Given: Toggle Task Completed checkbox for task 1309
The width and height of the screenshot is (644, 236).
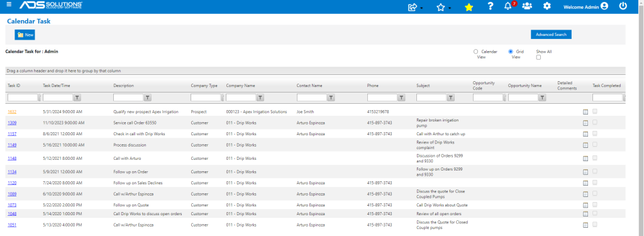Looking at the screenshot, I should pos(595,122).
